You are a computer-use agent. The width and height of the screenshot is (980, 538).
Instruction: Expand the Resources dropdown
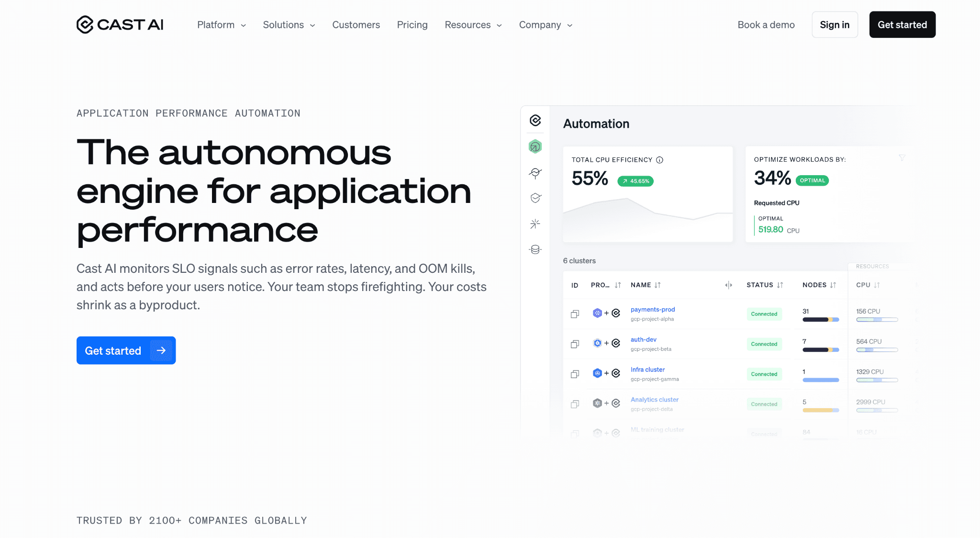click(x=473, y=25)
